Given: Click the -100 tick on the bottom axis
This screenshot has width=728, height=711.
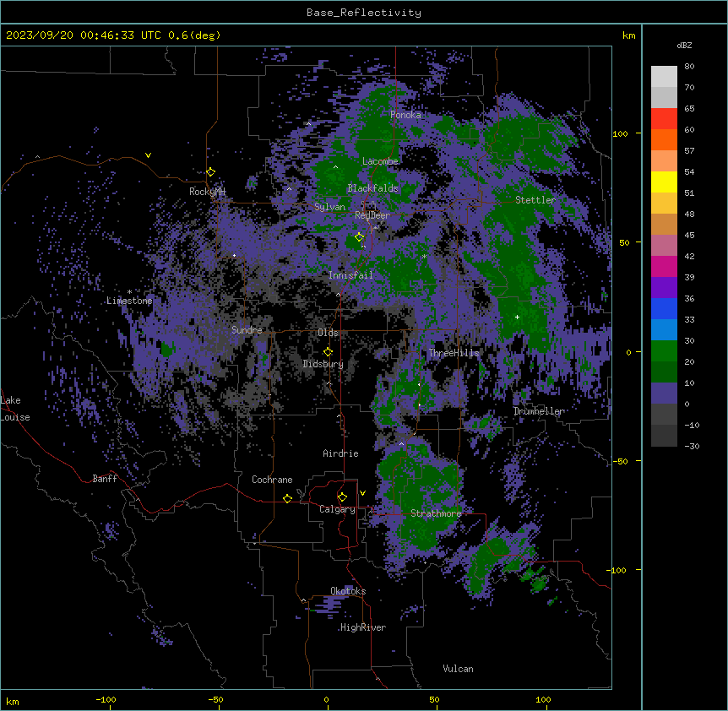Looking at the screenshot, I should point(106,699).
